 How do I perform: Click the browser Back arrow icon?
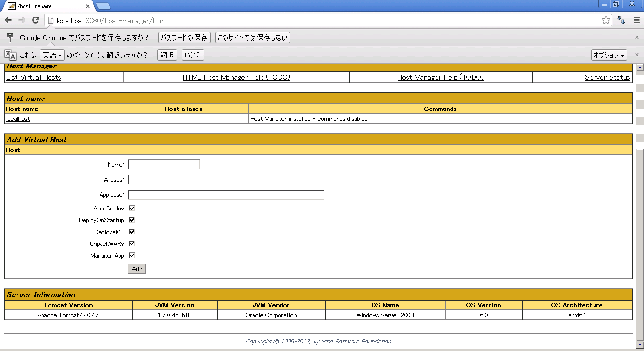[x=8, y=20]
